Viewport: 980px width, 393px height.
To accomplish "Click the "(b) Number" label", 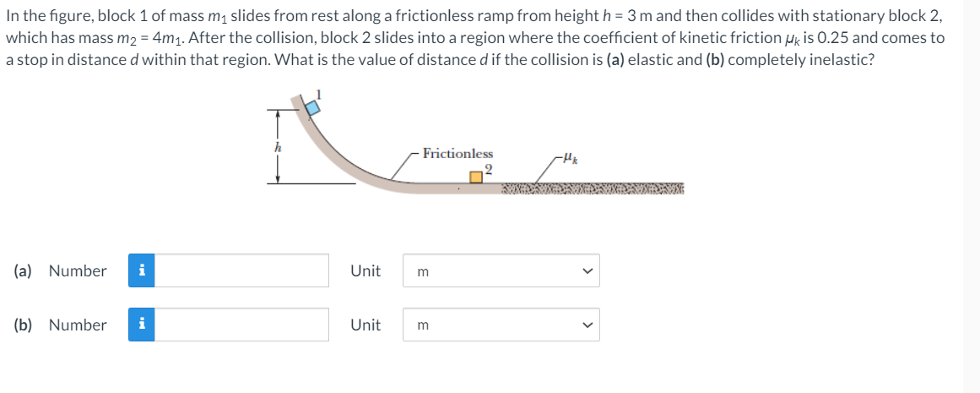I will 61,325.
